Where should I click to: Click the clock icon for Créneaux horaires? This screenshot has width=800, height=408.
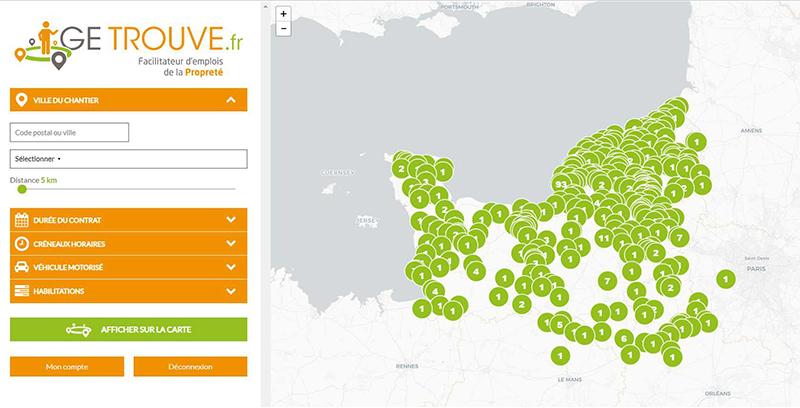coord(21,244)
